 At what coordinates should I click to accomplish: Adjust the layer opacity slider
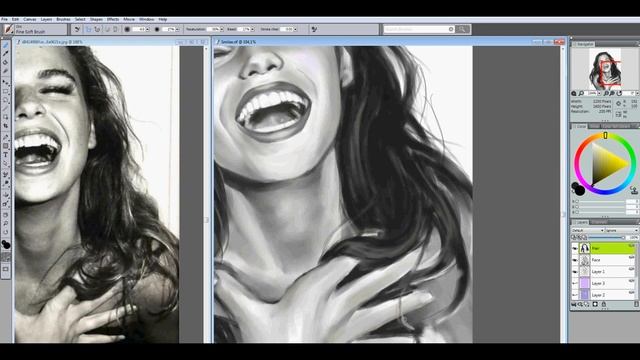coord(606,237)
